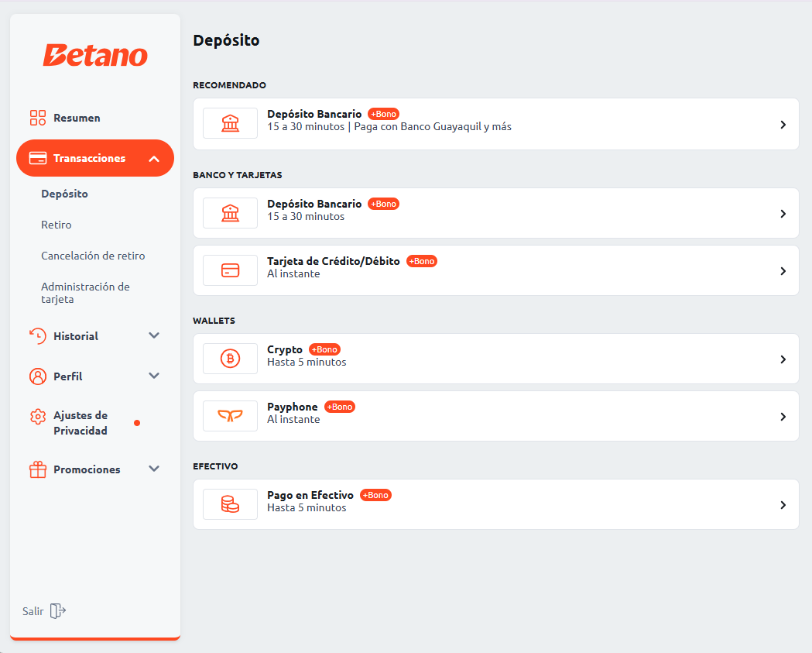
Task: Open the Perfil menu label
Action: point(68,376)
